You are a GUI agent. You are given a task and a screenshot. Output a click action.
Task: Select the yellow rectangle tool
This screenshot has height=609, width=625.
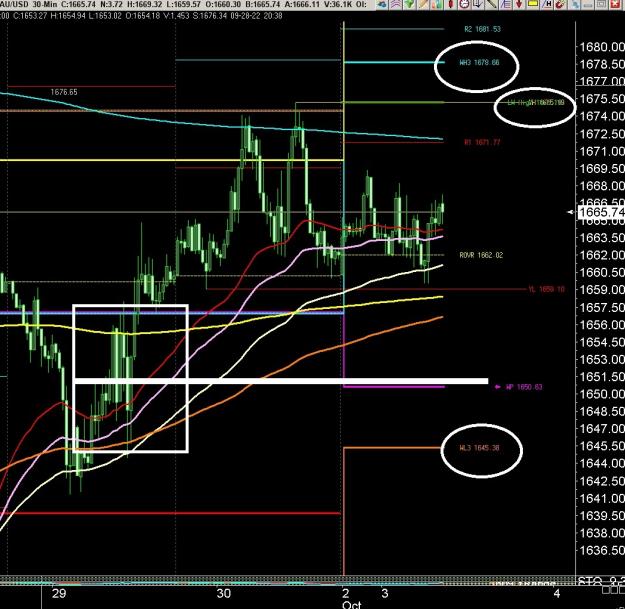[533, 4]
